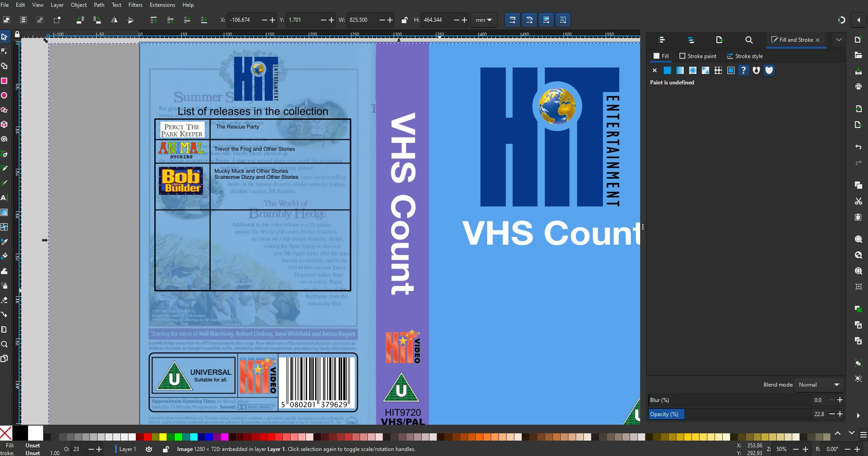The height and width of the screenshot is (456, 868).
Task: Set fill to flat color paint
Action: [667, 70]
